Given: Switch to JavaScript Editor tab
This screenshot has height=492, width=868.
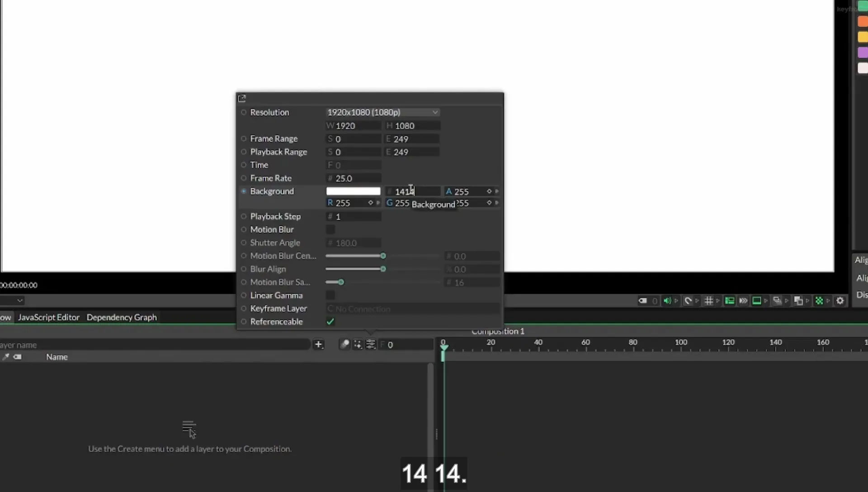Looking at the screenshot, I should click(x=49, y=317).
